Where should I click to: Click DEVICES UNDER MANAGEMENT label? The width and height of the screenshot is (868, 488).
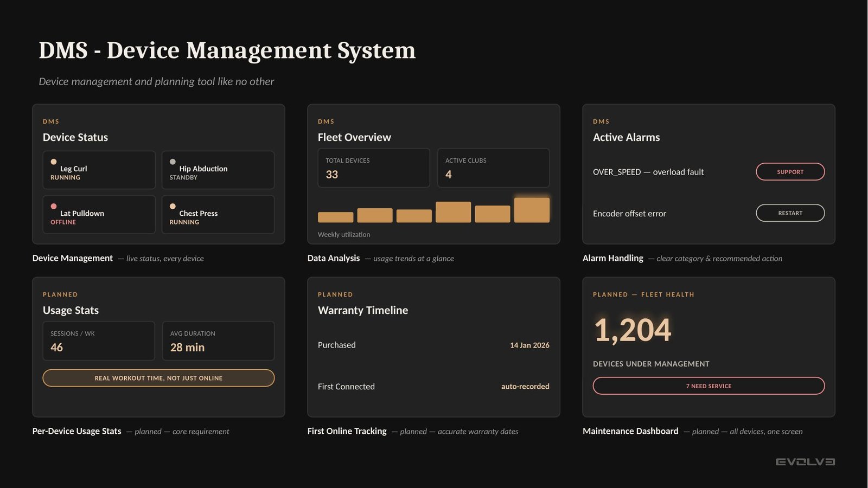click(x=651, y=364)
